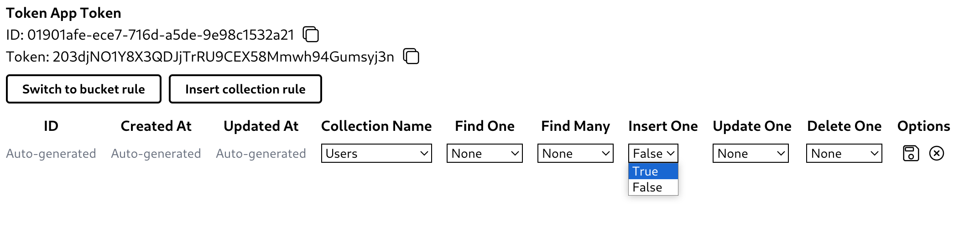
Task: Copy the token ID to clipboard
Action: click(311, 35)
